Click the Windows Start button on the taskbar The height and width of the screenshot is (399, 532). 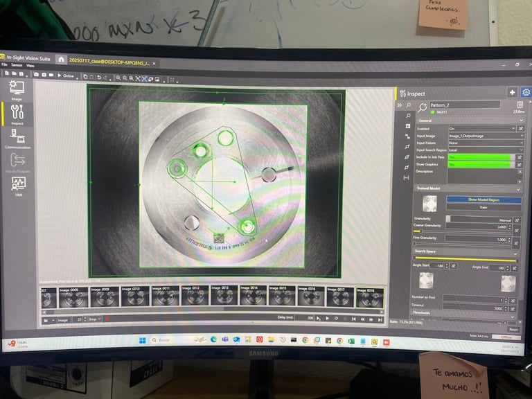click(143, 340)
